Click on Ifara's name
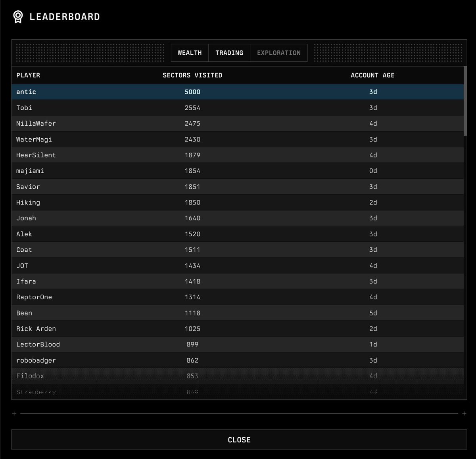The image size is (476, 459). pos(26,281)
